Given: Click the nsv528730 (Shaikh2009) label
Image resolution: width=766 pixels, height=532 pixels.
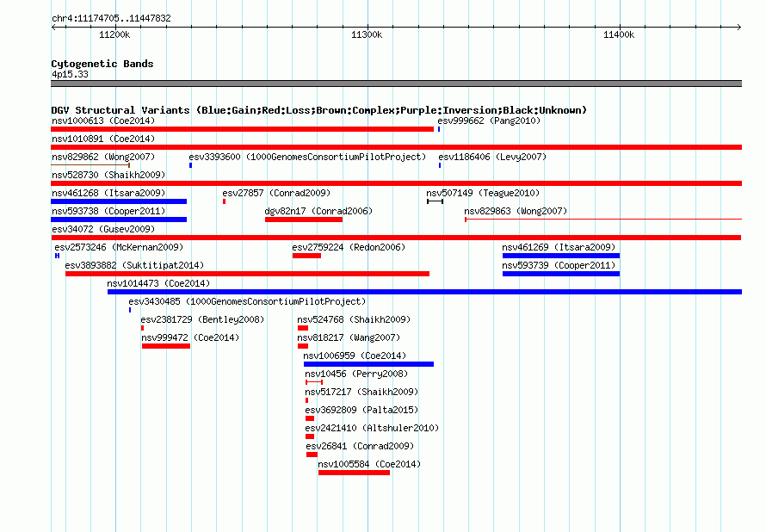Looking at the screenshot, I should [108, 175].
